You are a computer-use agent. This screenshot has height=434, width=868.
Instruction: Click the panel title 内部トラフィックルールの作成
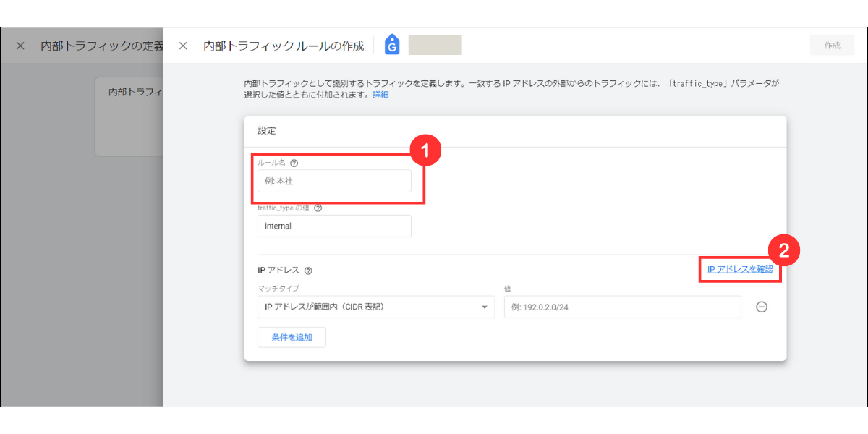[x=284, y=46]
